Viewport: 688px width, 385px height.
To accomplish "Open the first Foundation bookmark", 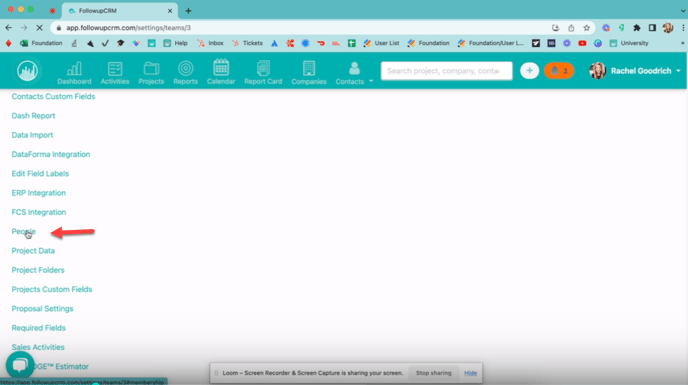I will coord(41,43).
